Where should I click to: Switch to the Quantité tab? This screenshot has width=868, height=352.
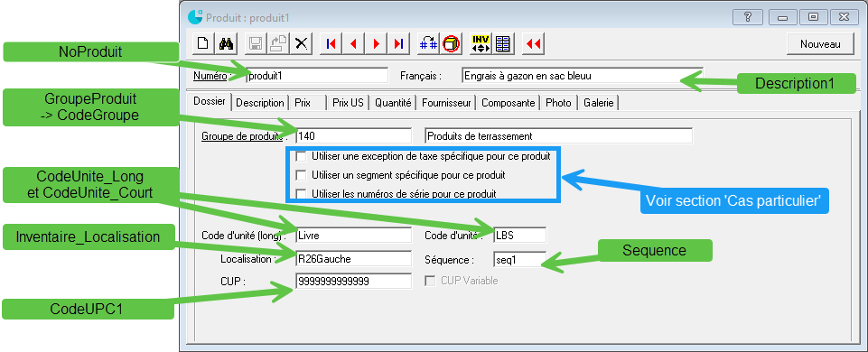click(393, 103)
